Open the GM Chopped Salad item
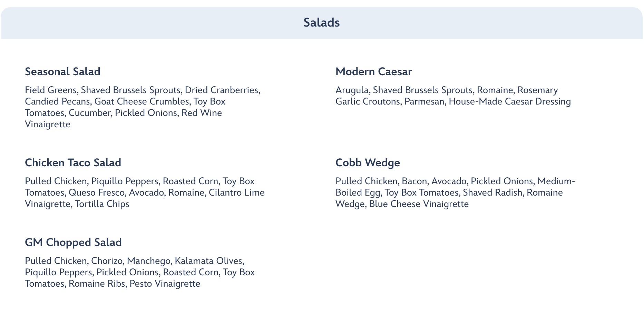644x316 pixels. click(x=73, y=243)
